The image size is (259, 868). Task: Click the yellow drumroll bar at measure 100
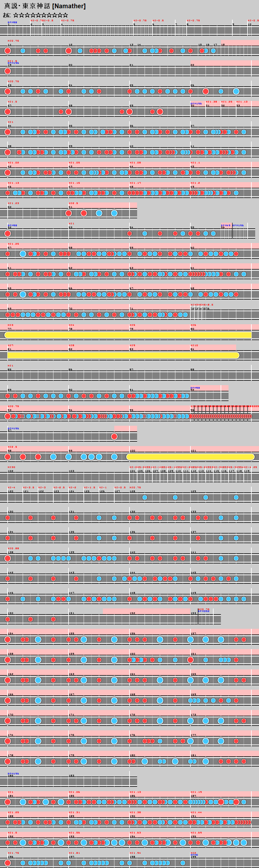[x=190, y=457]
